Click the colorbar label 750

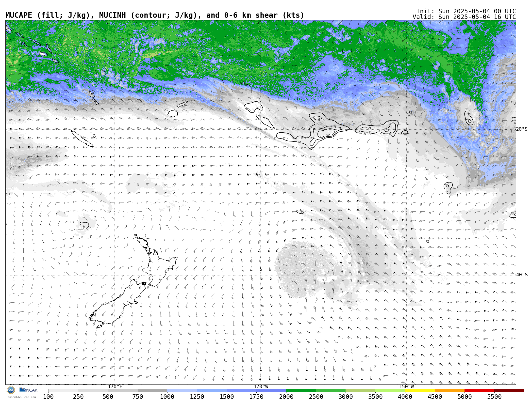(x=138, y=397)
